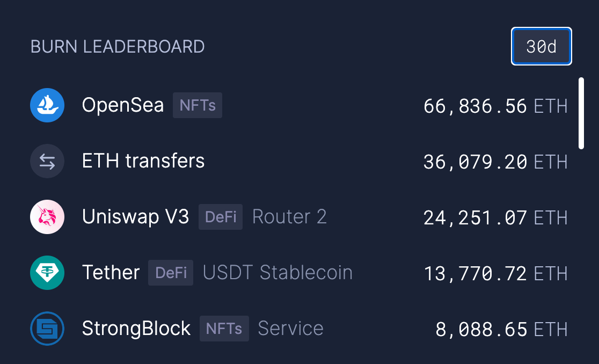The image size is (599, 364).
Task: Open the OpenSea leaderboard entry name
Action: 122,105
